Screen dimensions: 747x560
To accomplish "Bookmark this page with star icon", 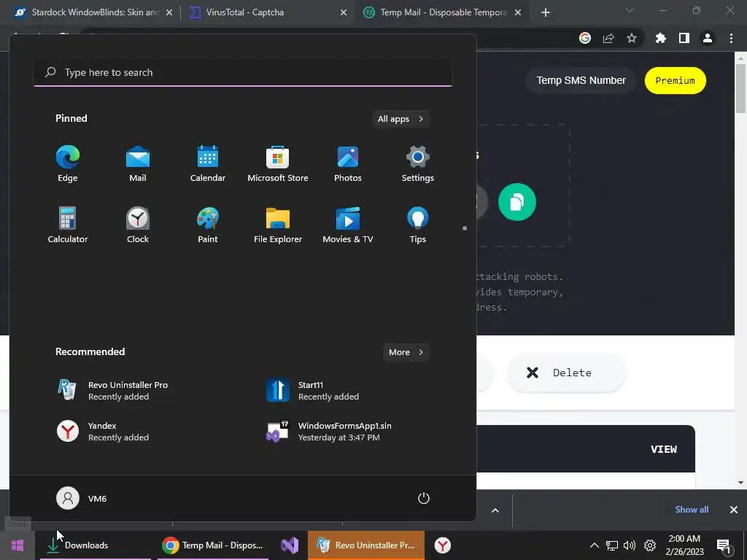I will coord(632,38).
